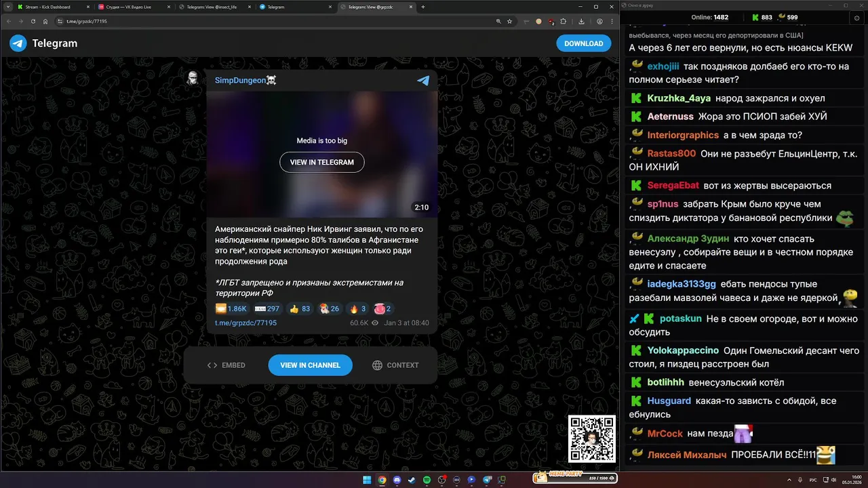This screenshot has height=488, width=868.
Task: Switch to Stream - Kick Dashboard tab
Action: 52,7
